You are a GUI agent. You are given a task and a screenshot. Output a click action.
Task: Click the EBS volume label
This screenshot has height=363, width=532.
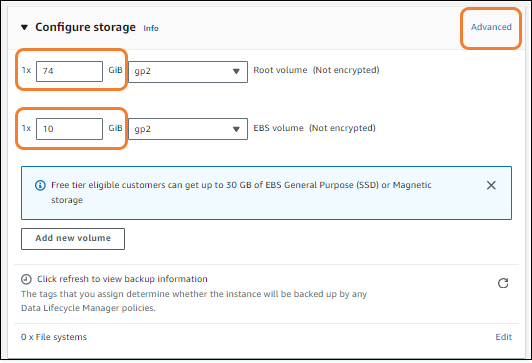point(278,128)
